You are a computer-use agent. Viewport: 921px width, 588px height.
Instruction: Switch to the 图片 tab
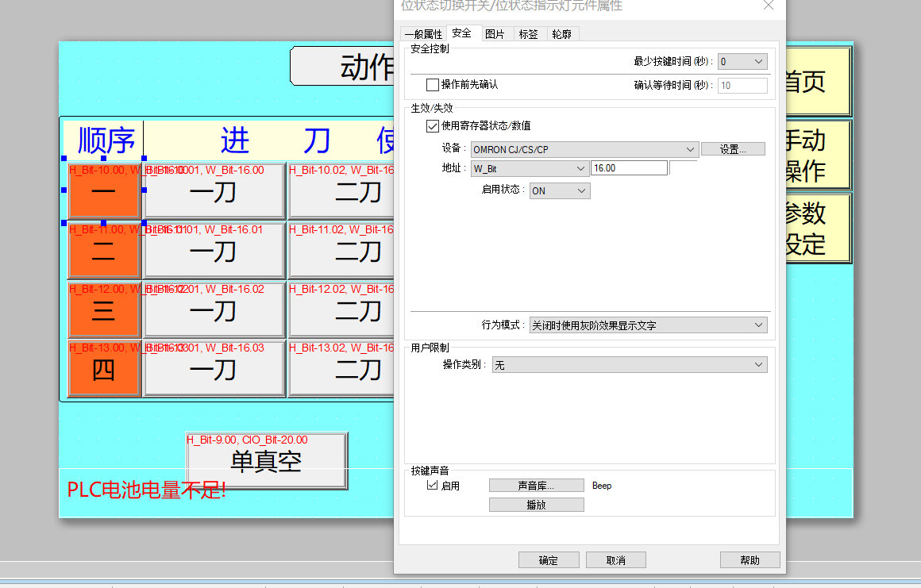tap(495, 34)
